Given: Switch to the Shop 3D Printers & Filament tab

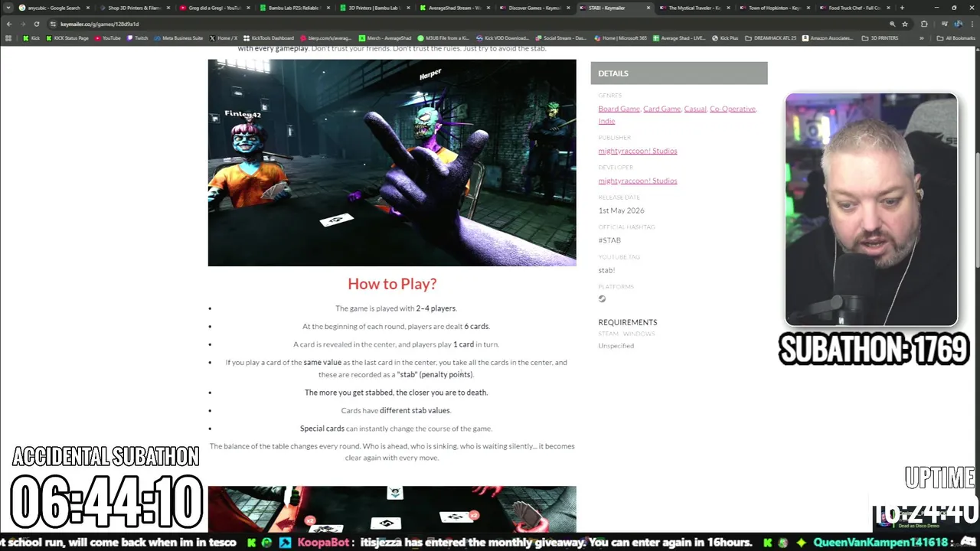Looking at the screenshot, I should [x=134, y=8].
